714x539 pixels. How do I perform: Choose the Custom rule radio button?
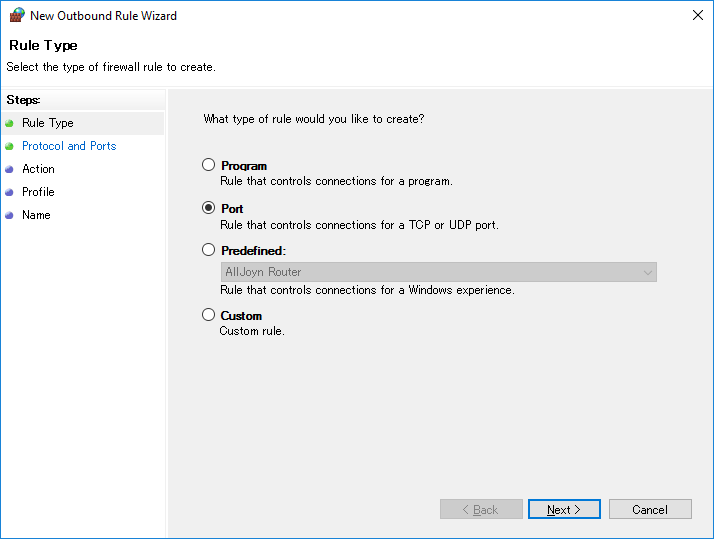click(208, 315)
